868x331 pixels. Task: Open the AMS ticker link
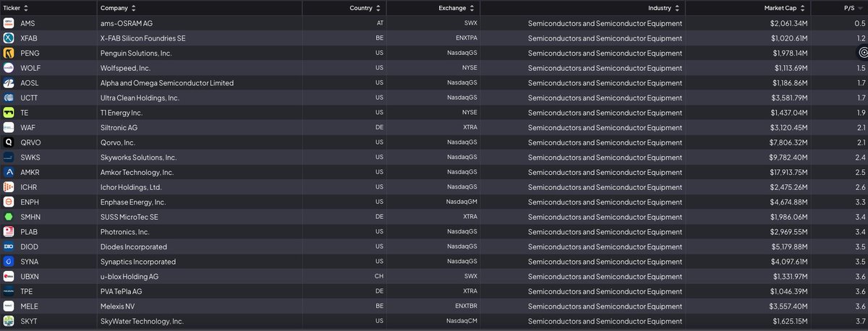point(27,23)
